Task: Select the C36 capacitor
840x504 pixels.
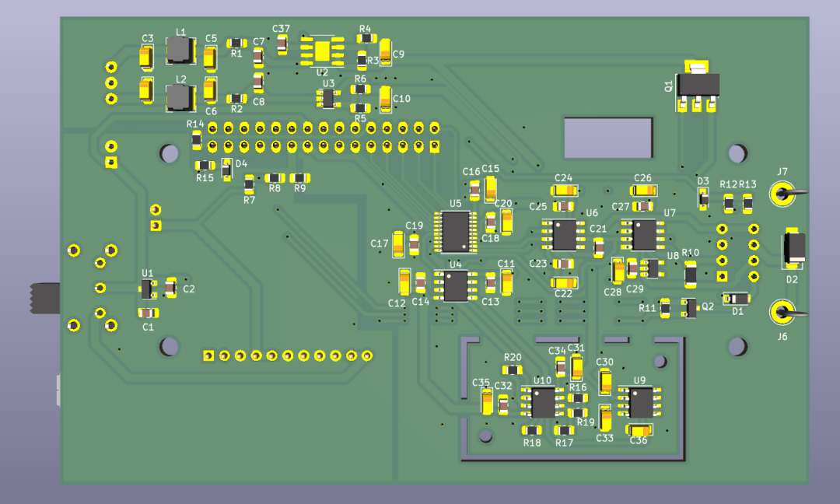Action: click(x=639, y=429)
